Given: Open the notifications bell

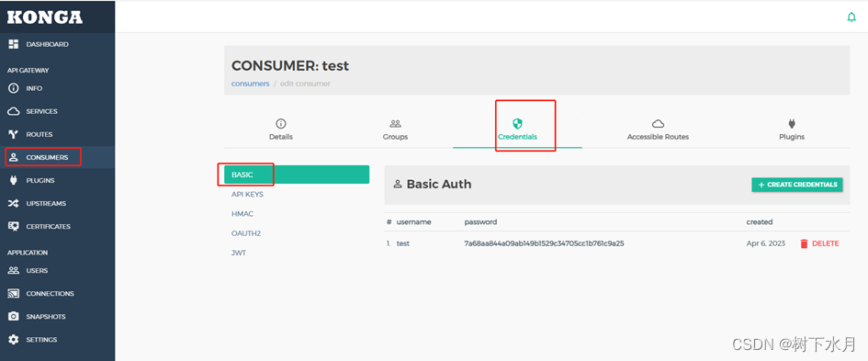Looking at the screenshot, I should pos(851,17).
